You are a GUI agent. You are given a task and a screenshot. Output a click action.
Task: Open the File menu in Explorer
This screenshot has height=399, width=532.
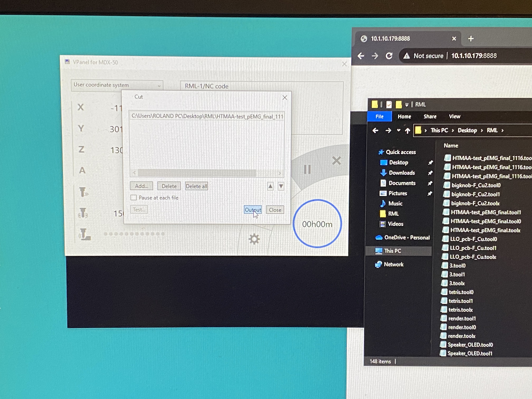tap(379, 117)
